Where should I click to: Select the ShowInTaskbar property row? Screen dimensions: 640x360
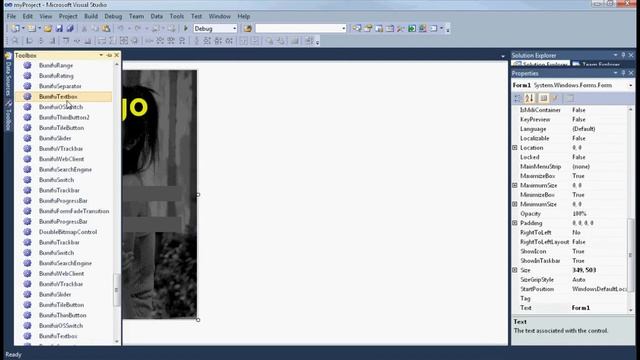[x=569, y=261]
